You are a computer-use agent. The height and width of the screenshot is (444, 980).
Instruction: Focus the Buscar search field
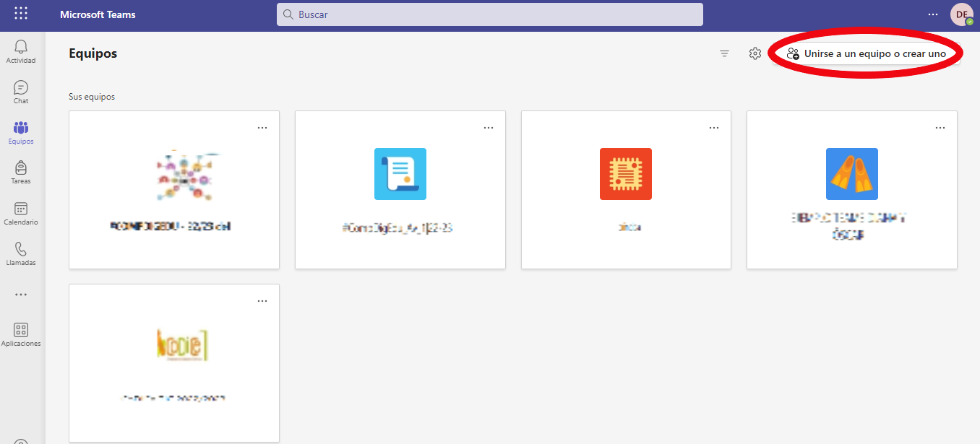(x=490, y=14)
